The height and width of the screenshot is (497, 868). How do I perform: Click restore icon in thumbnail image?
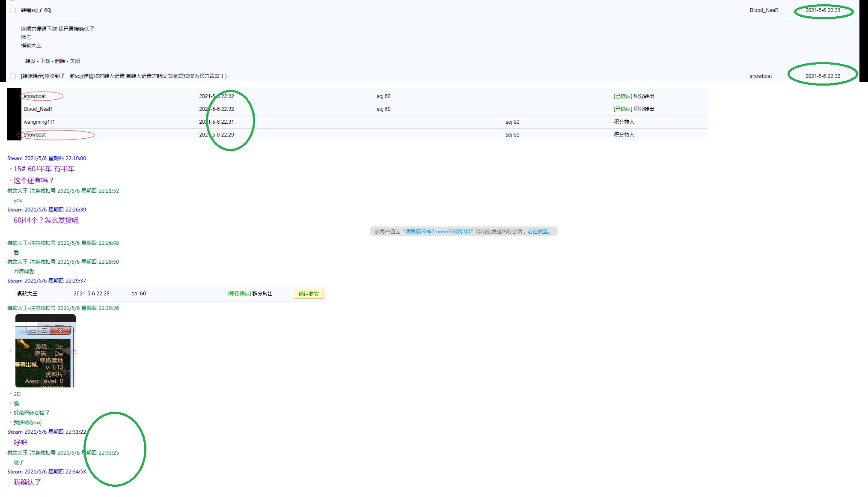[45, 330]
